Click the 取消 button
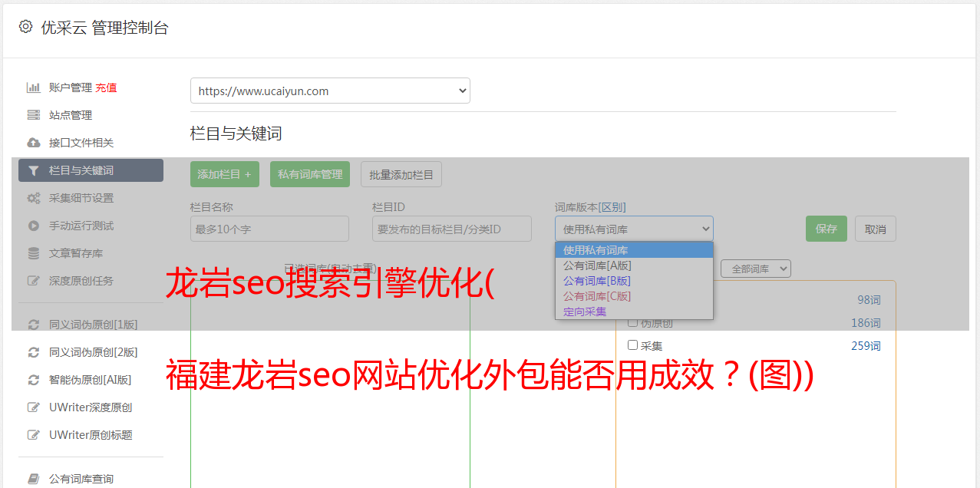Screen dimensions: 980x488 pos(876,229)
